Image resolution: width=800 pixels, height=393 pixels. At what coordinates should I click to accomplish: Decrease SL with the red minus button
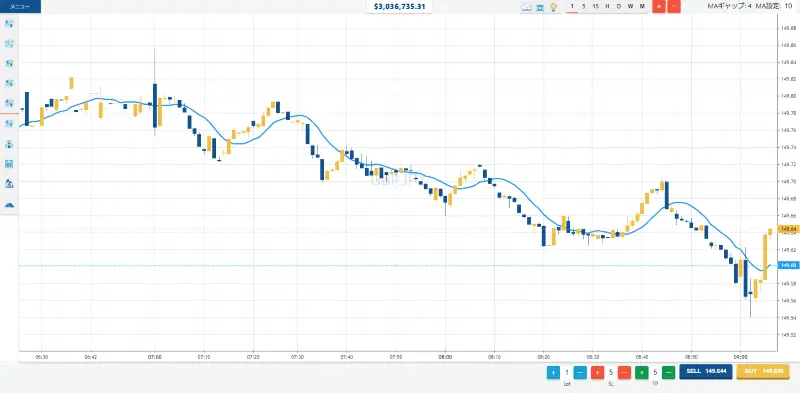click(x=624, y=372)
